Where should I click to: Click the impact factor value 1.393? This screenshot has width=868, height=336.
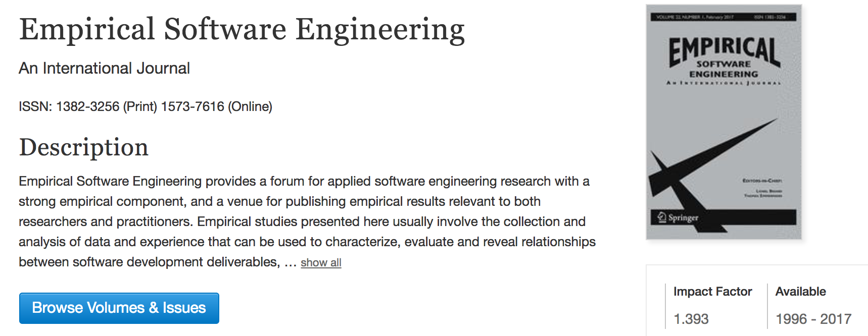pos(691,319)
